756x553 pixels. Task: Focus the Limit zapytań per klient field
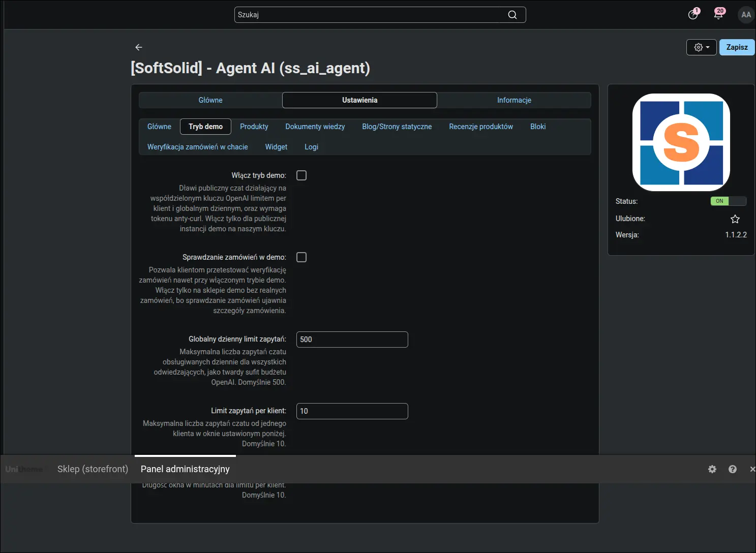[352, 411]
